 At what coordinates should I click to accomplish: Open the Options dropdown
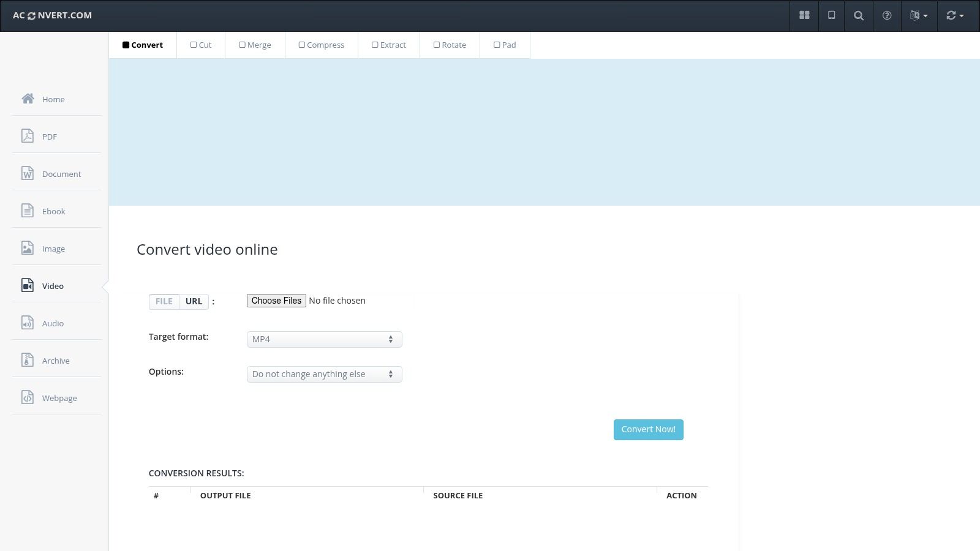pyautogui.click(x=325, y=374)
